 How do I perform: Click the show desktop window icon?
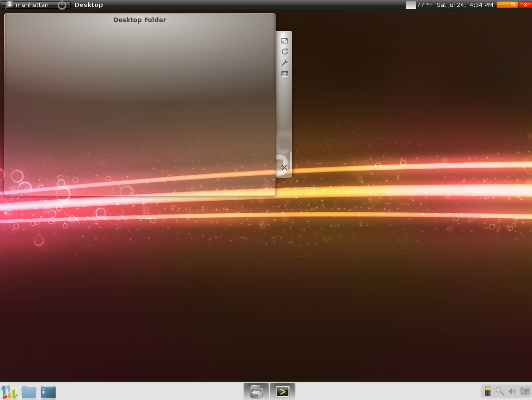click(48, 392)
